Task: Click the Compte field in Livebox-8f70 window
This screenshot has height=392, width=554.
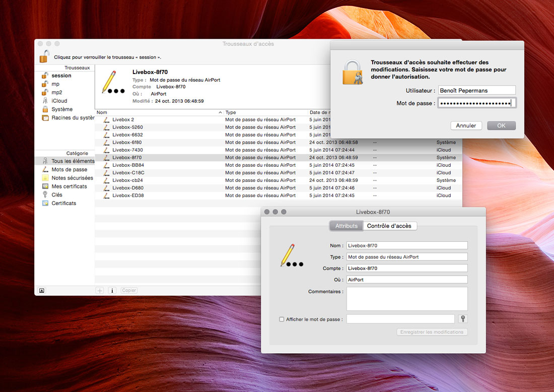Action: pyautogui.click(x=407, y=268)
